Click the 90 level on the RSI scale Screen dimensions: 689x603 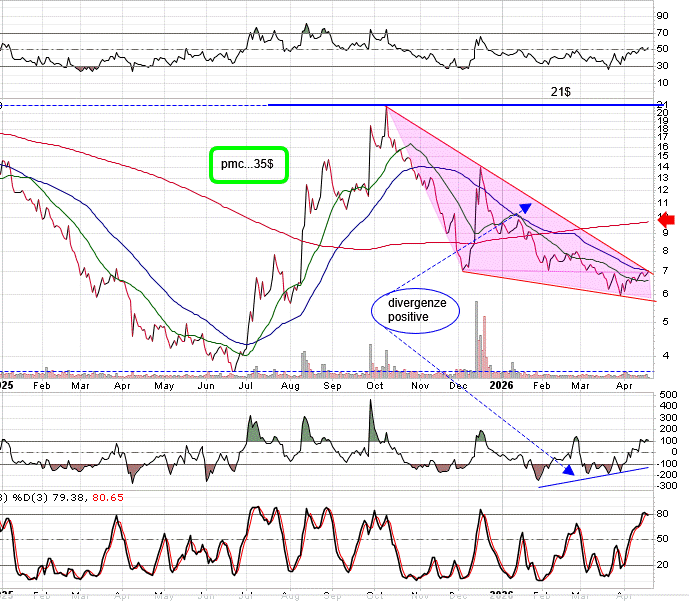coord(662,16)
